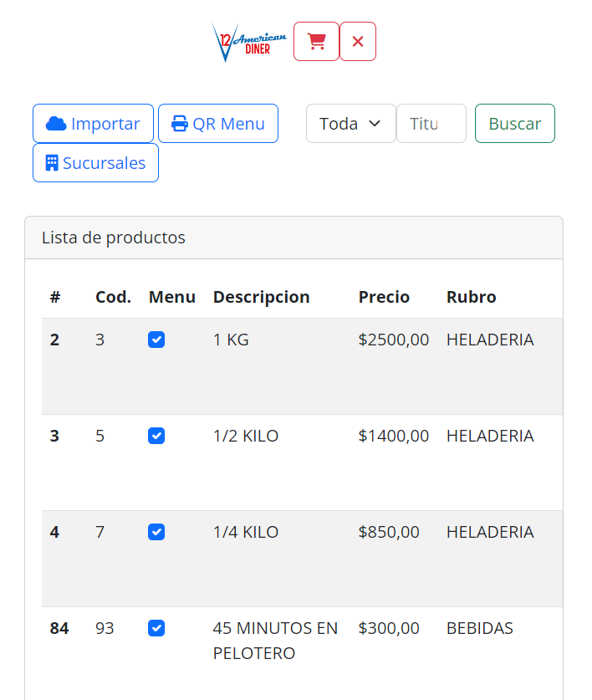Image resolution: width=592 pixels, height=700 pixels.
Task: Open Sucursales branches page
Action: pos(95,163)
